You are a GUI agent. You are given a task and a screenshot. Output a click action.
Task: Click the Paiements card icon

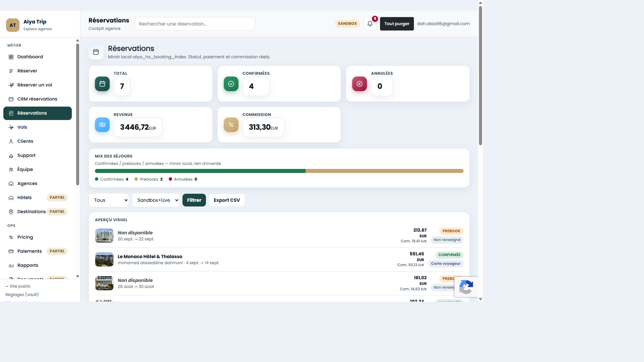(11, 251)
